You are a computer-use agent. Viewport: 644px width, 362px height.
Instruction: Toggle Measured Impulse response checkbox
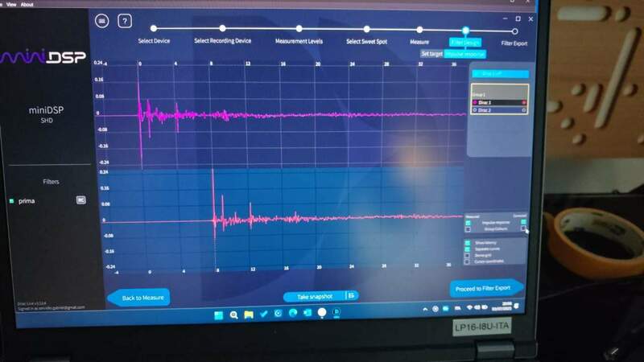[x=469, y=222]
